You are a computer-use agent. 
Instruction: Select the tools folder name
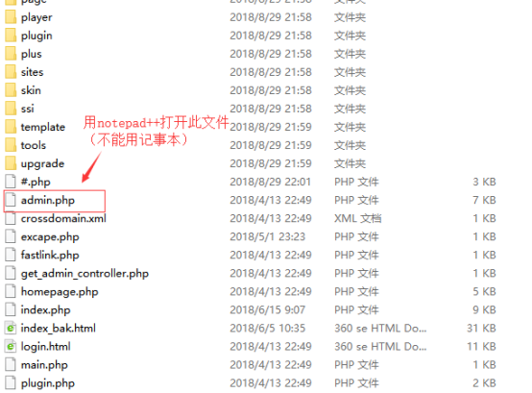click(34, 145)
